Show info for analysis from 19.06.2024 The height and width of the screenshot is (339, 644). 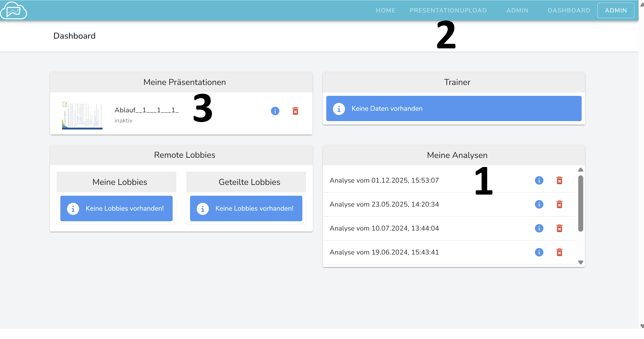coord(539,252)
